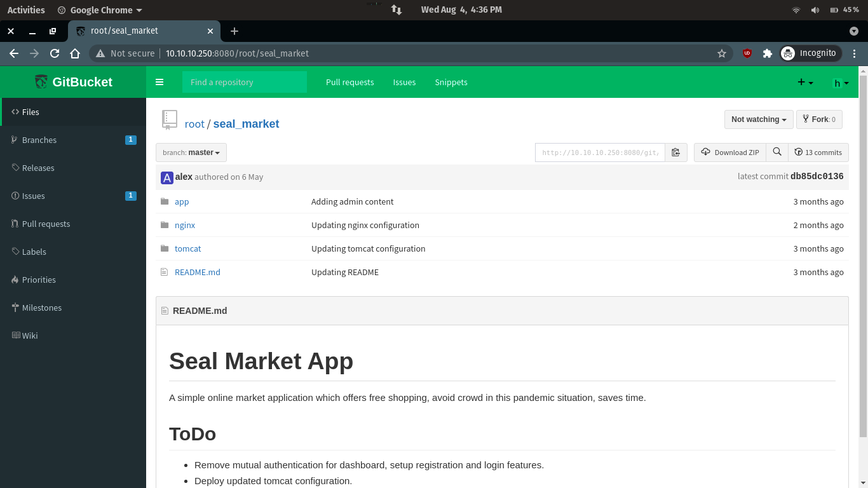Viewport: 868px width, 488px height.
Task: Open the user account menu dropdown
Action: [x=841, y=83]
